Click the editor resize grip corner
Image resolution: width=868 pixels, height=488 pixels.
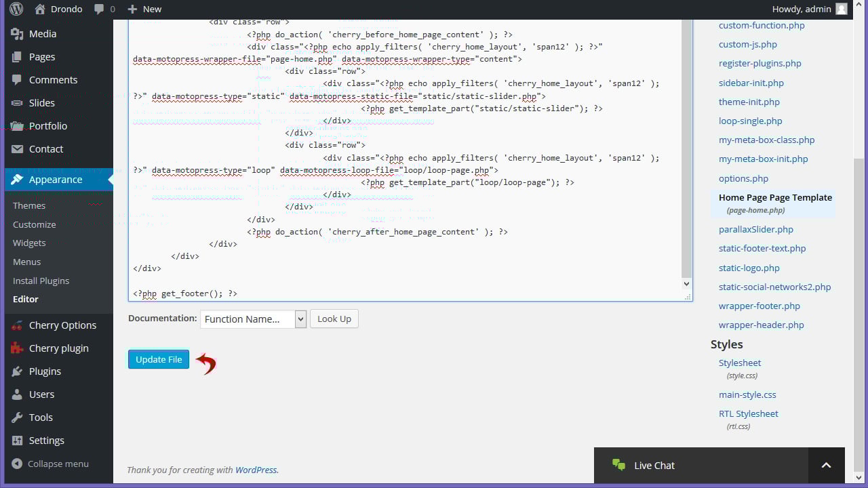[x=688, y=297]
